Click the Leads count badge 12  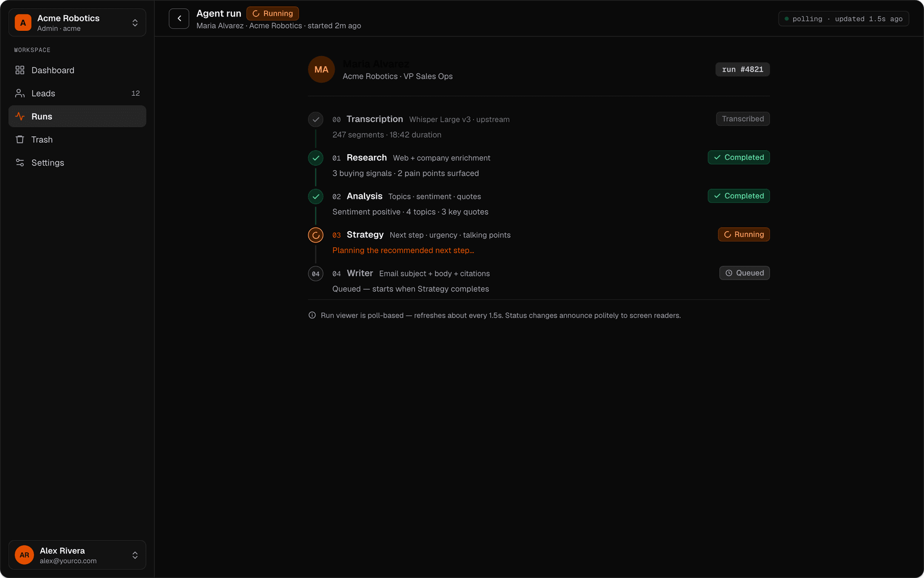pos(136,93)
